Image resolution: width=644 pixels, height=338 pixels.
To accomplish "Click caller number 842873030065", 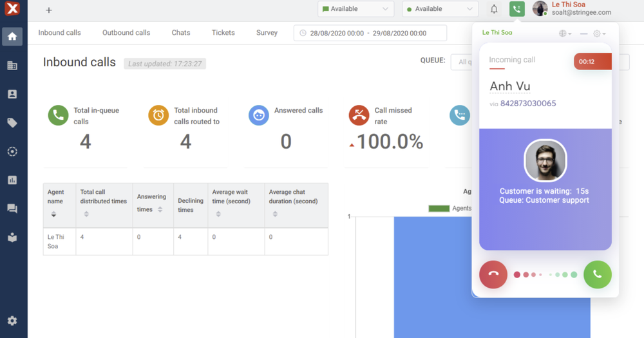I will coord(528,104).
